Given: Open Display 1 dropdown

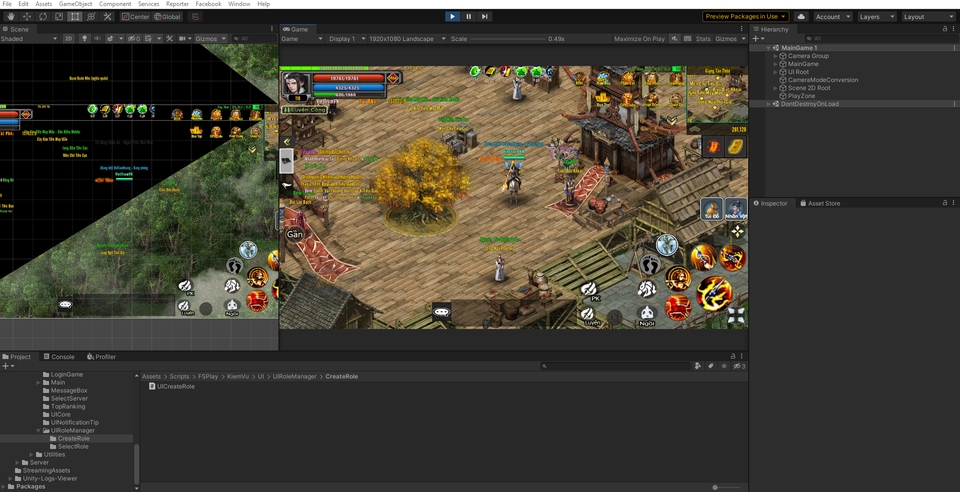Looking at the screenshot, I should coord(345,39).
